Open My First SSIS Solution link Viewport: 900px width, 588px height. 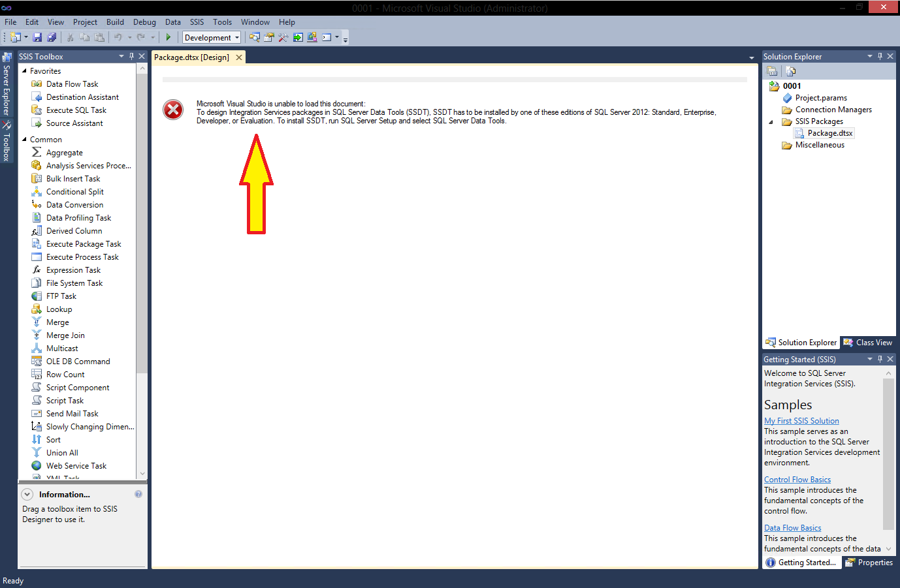[801, 421]
